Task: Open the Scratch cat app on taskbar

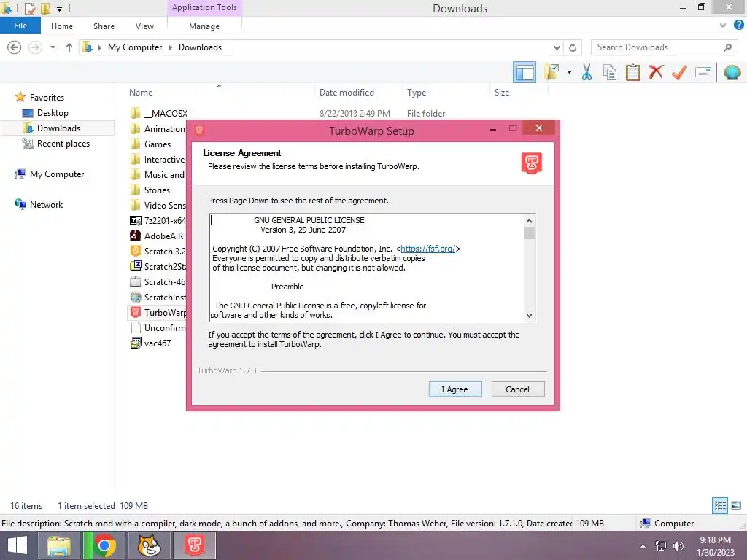Action: (149, 545)
